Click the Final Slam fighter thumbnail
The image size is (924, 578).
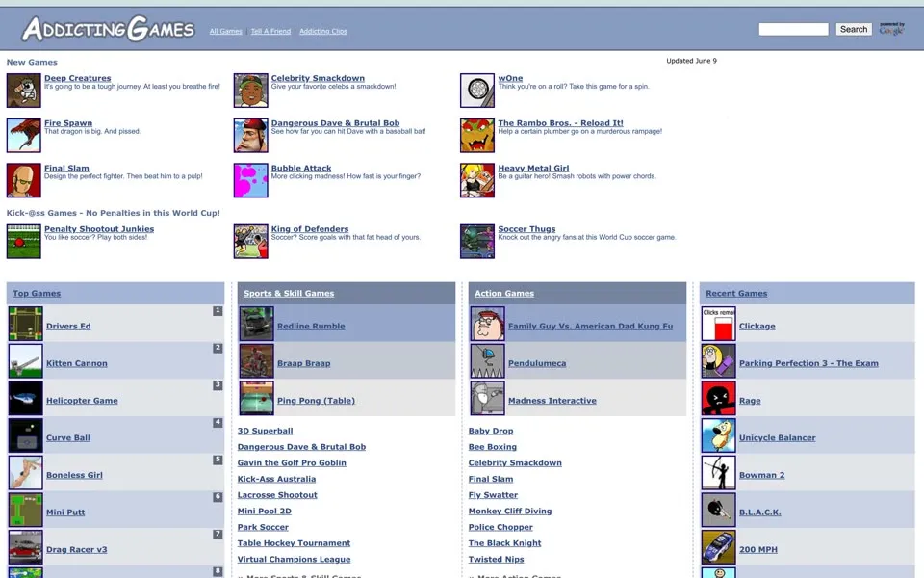[x=23, y=180]
